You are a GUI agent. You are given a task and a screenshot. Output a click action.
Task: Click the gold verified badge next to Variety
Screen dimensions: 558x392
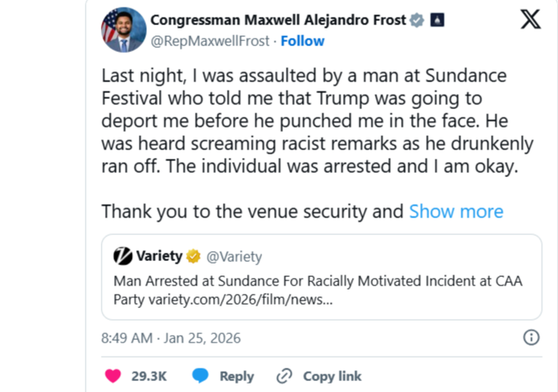coord(192,256)
